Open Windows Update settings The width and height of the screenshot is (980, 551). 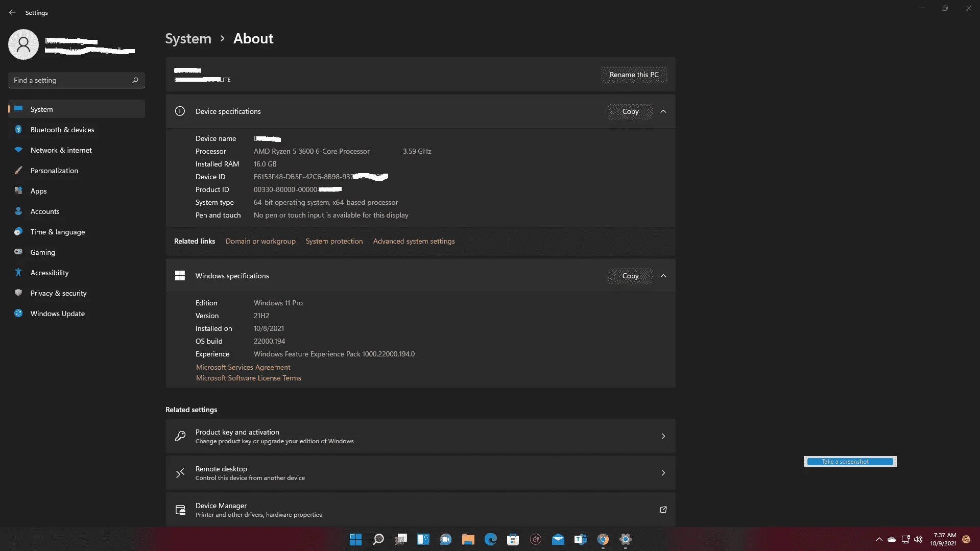[77, 314]
